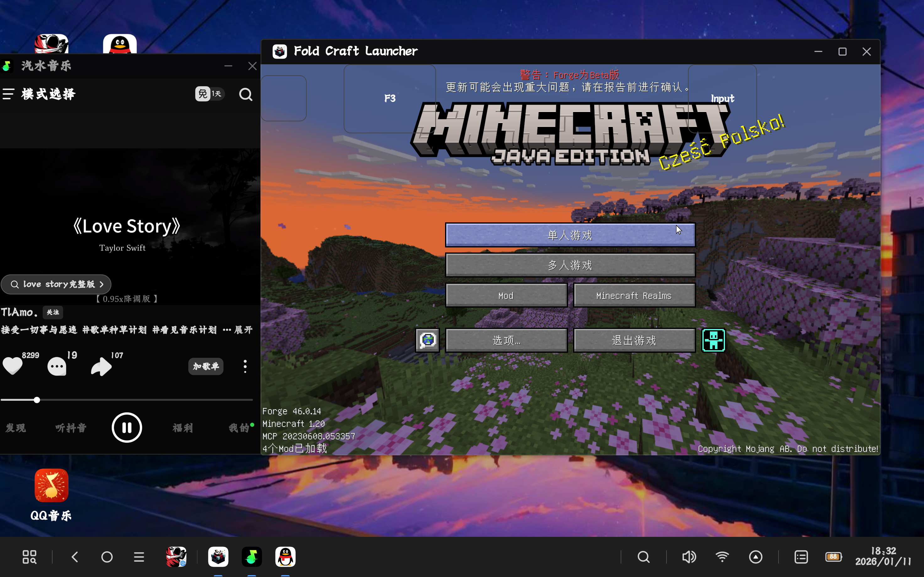Expand song description with 展开

(x=243, y=330)
